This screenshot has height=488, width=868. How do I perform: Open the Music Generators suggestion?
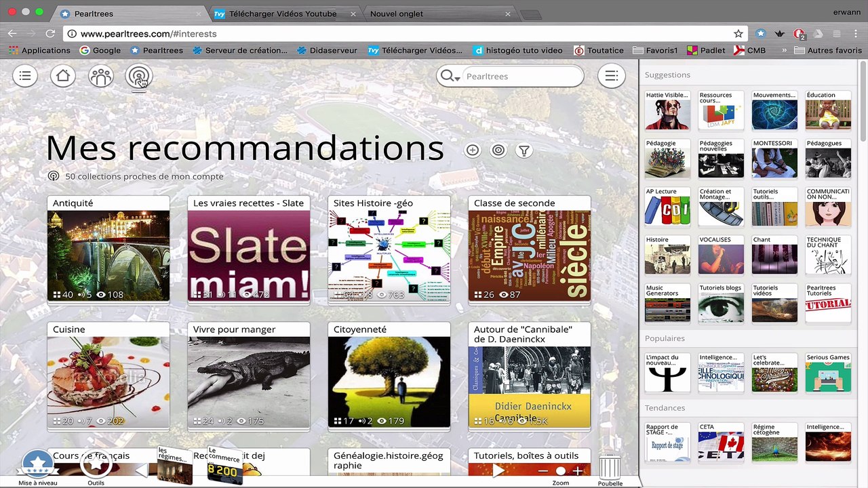667,302
